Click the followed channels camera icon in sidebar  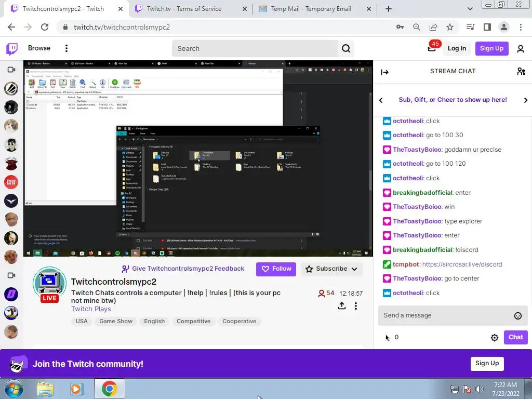click(x=11, y=70)
